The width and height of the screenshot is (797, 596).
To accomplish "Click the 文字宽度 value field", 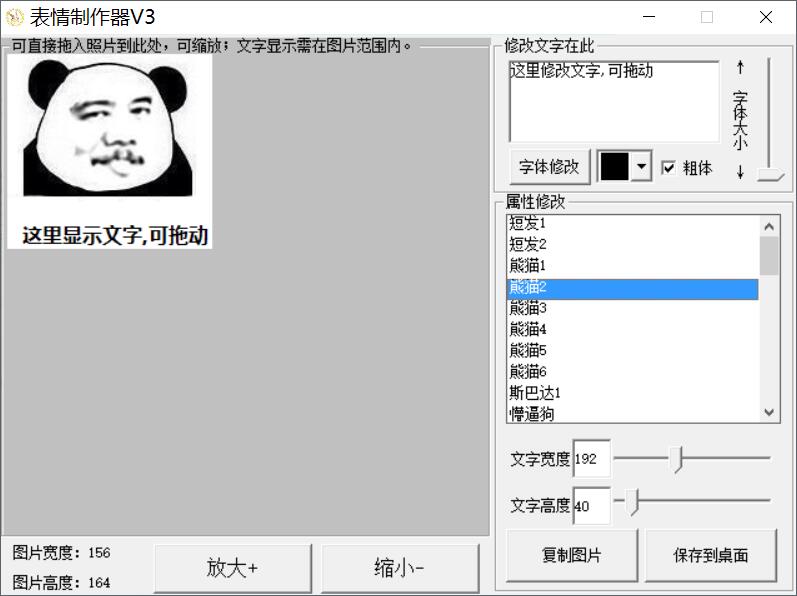I will click(592, 458).
